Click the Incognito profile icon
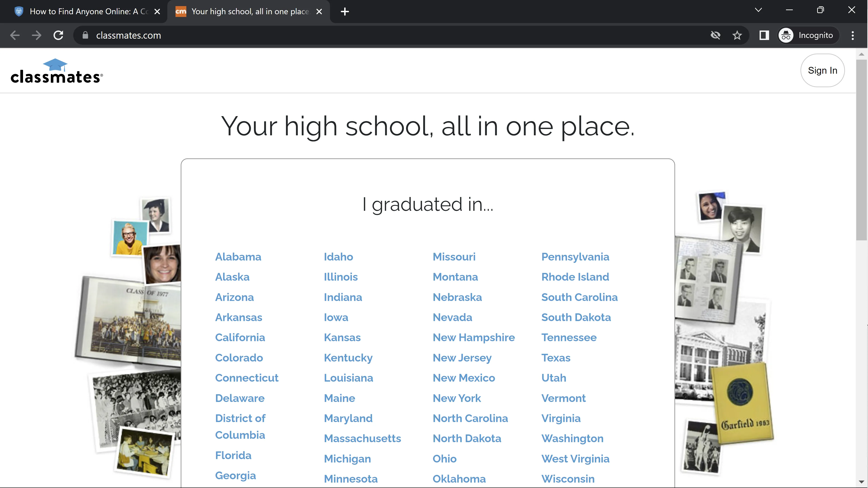 [786, 35]
